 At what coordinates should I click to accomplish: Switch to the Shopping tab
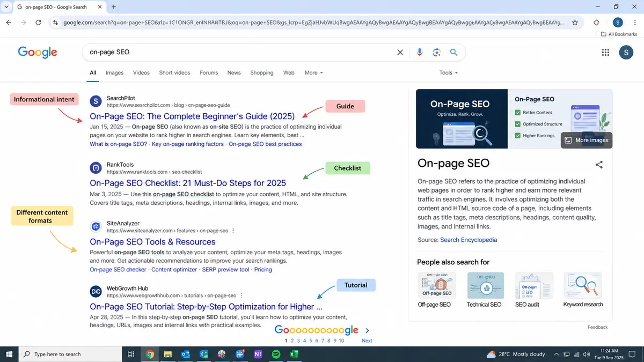tap(262, 72)
